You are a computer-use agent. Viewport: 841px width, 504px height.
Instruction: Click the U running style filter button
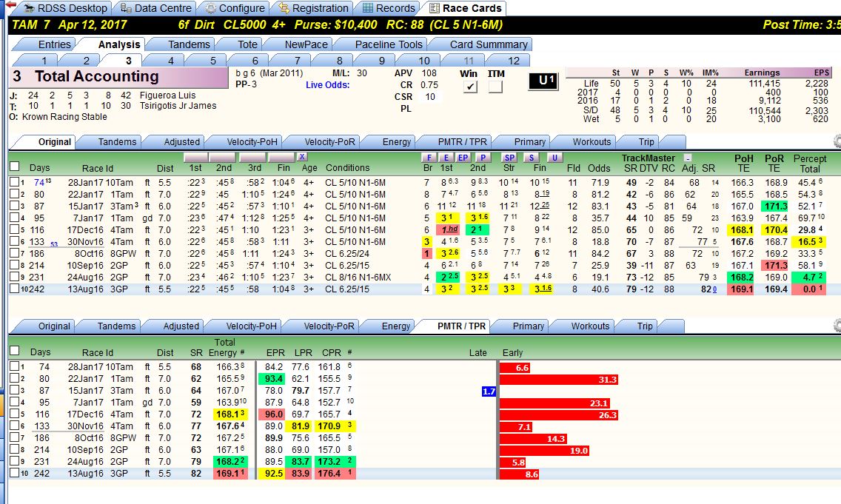click(554, 157)
